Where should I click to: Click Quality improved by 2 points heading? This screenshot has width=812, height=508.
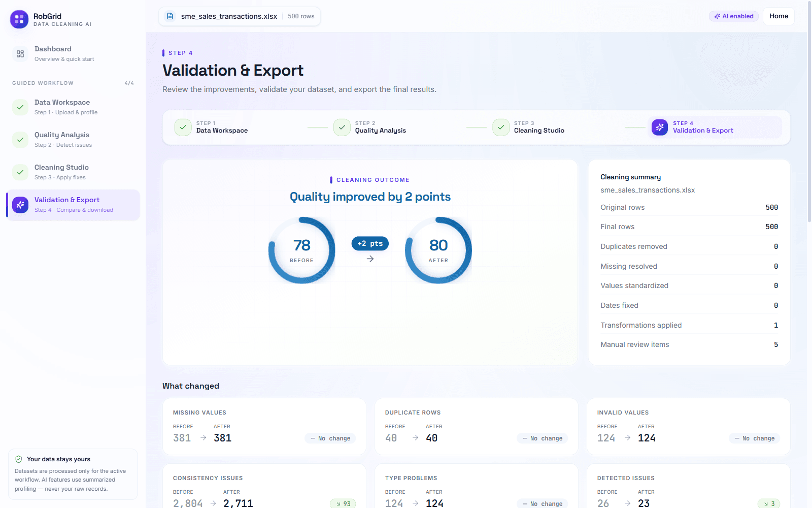[x=370, y=197]
